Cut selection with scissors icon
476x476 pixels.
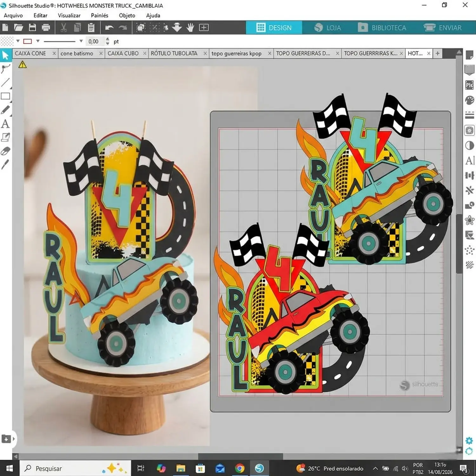point(63,28)
